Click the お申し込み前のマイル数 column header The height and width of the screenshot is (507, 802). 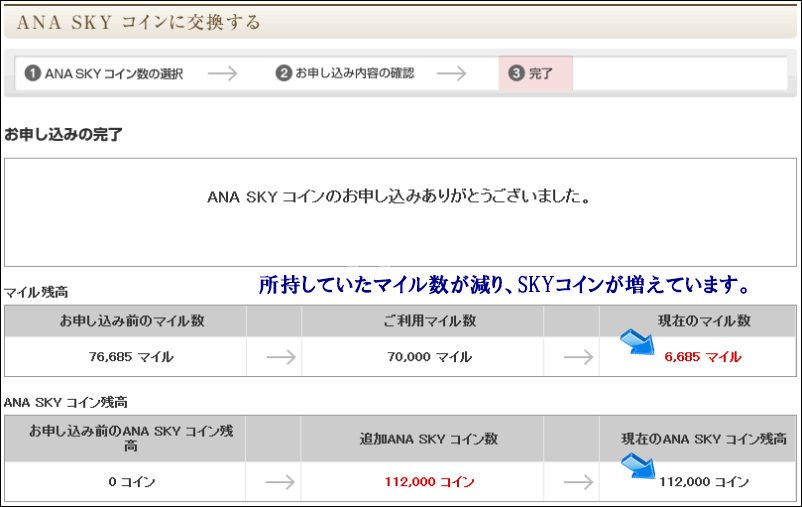coord(132,321)
